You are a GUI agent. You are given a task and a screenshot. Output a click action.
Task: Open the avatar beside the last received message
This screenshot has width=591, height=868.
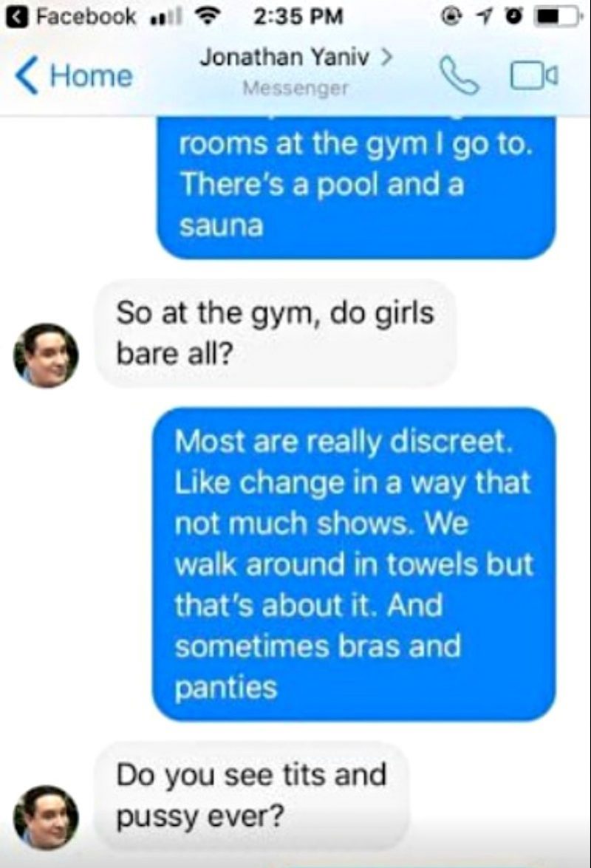[46, 818]
